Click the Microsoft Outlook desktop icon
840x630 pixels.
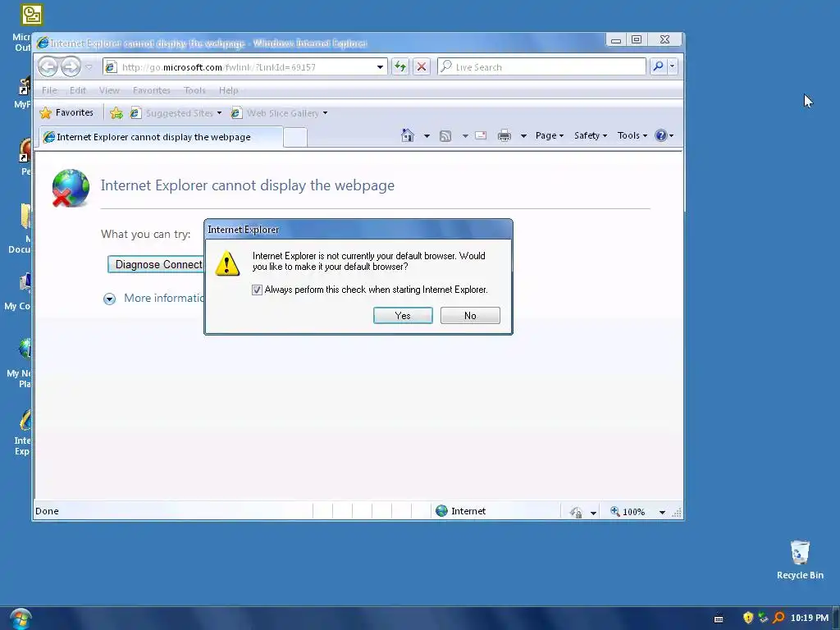31,15
